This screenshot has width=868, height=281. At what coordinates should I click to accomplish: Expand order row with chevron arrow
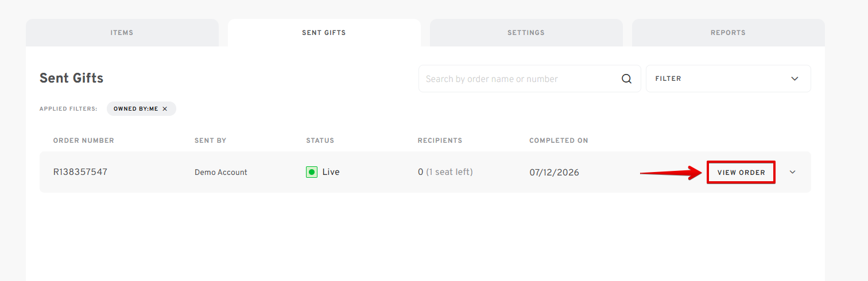tap(793, 172)
